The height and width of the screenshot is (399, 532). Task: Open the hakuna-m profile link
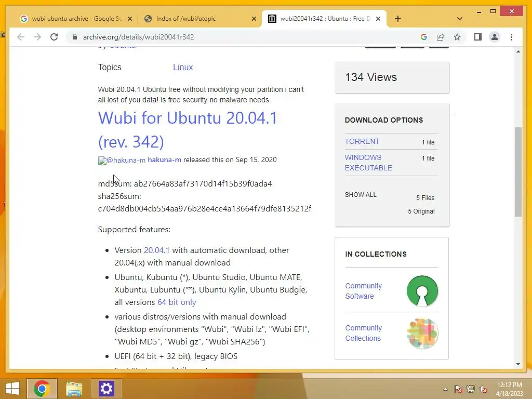click(x=164, y=159)
